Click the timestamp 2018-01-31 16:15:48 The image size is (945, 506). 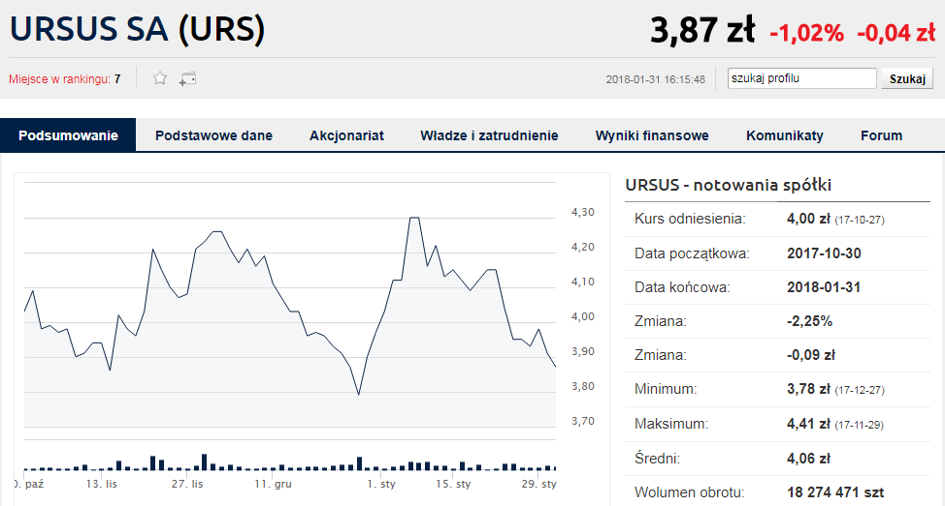pos(656,80)
